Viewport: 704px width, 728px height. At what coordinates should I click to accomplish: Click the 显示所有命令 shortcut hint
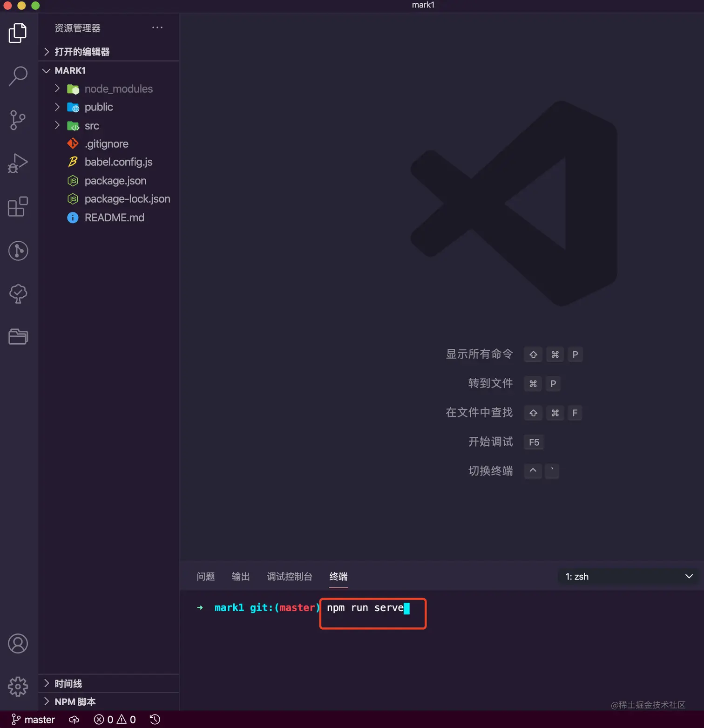tap(480, 354)
